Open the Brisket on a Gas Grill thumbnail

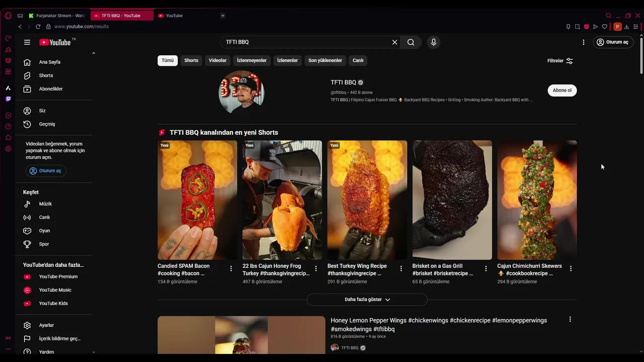[x=452, y=200]
